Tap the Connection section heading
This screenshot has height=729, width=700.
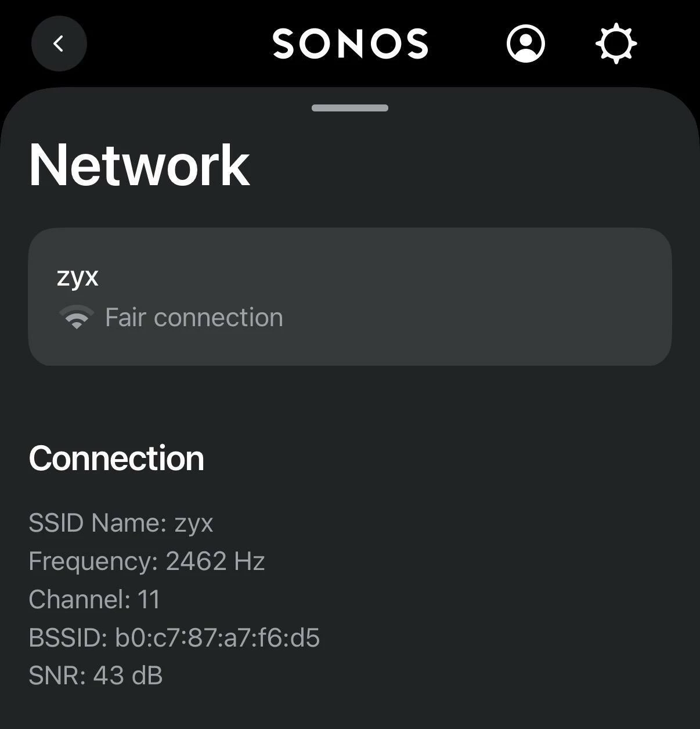pyautogui.click(x=116, y=459)
